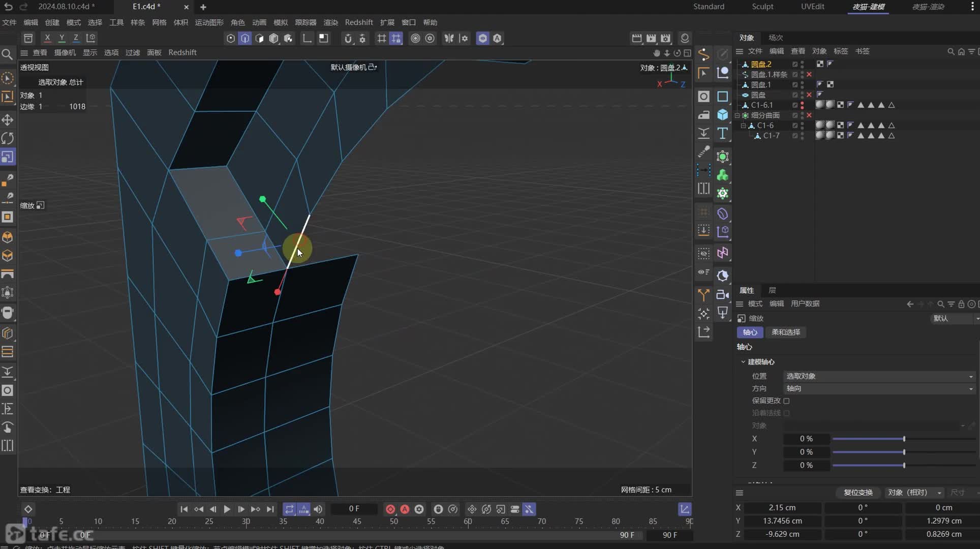Click the 柔和选择 button
This screenshot has width=980, height=549.
click(785, 332)
